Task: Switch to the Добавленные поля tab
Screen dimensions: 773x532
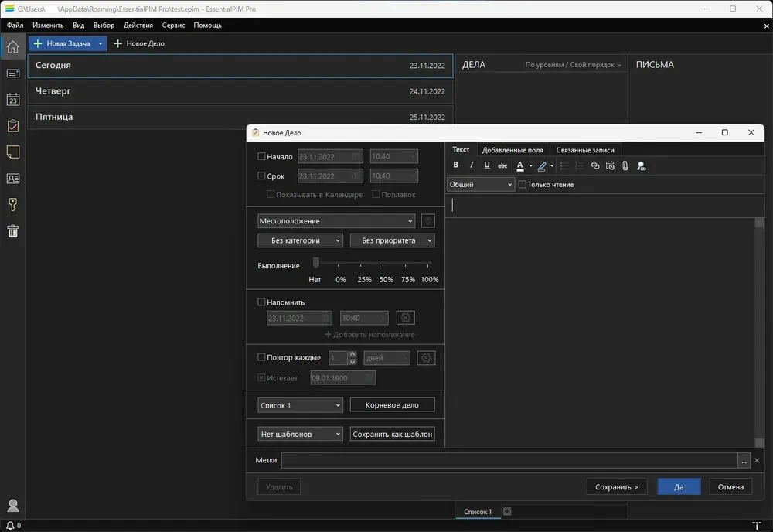Action: click(512, 150)
